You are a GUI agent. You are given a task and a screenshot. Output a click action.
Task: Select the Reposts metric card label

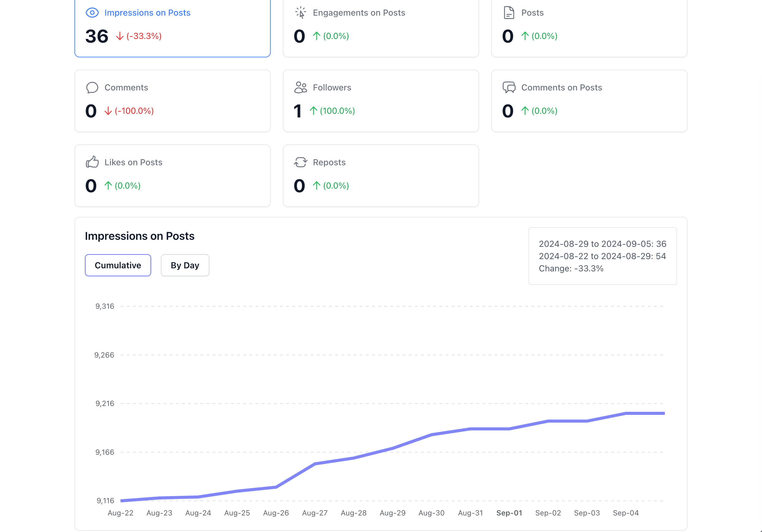pyautogui.click(x=329, y=163)
